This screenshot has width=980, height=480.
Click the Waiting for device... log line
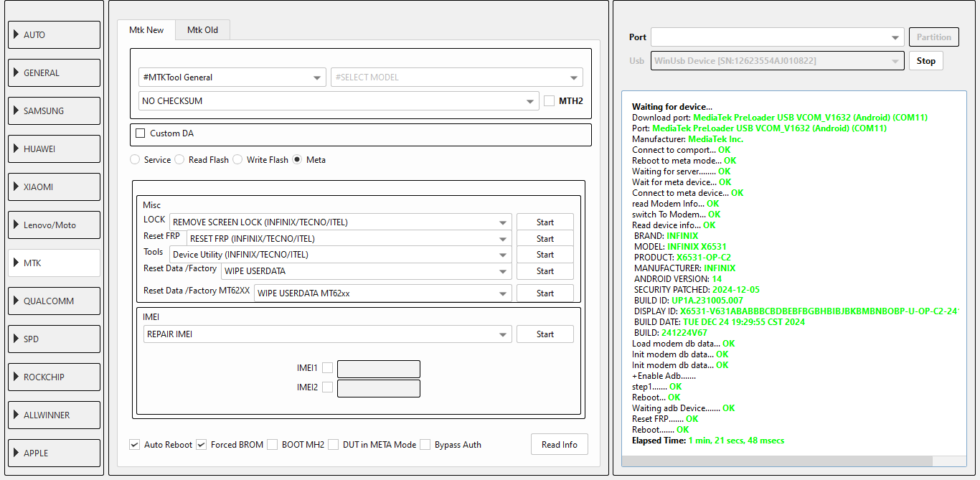672,107
